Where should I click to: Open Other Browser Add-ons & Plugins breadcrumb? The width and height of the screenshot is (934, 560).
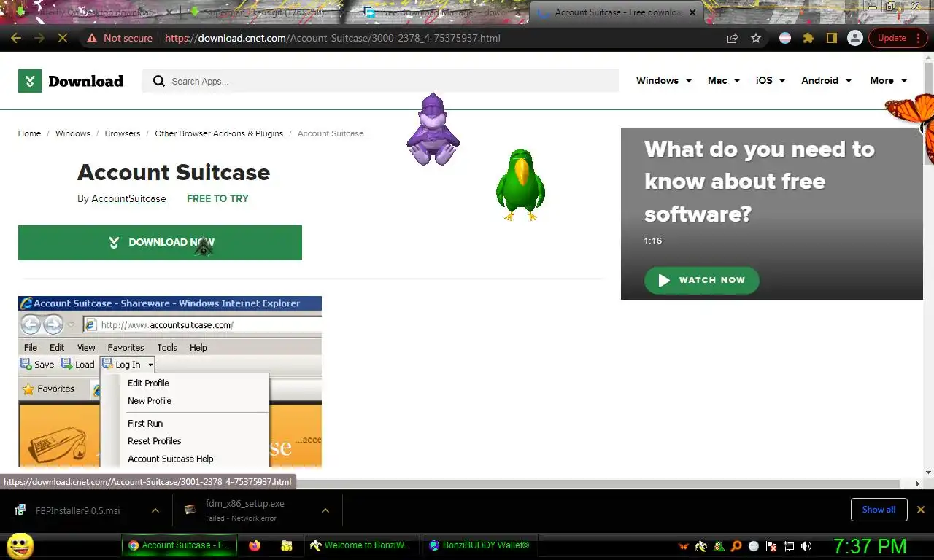219,133
